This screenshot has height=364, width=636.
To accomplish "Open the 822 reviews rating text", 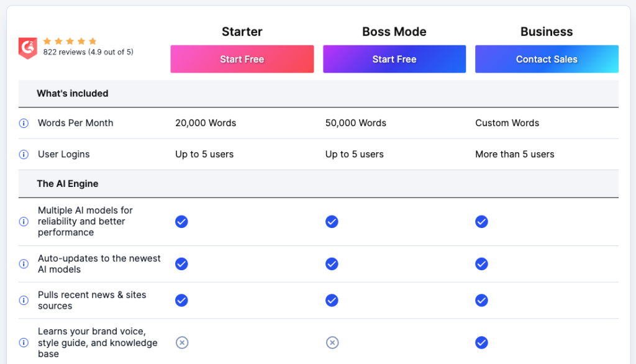I will click(88, 52).
